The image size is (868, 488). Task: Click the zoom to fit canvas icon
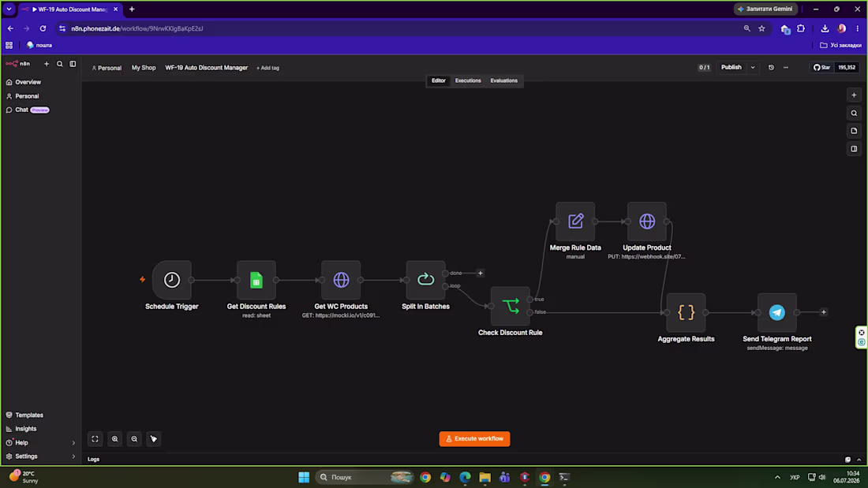[95, 439]
